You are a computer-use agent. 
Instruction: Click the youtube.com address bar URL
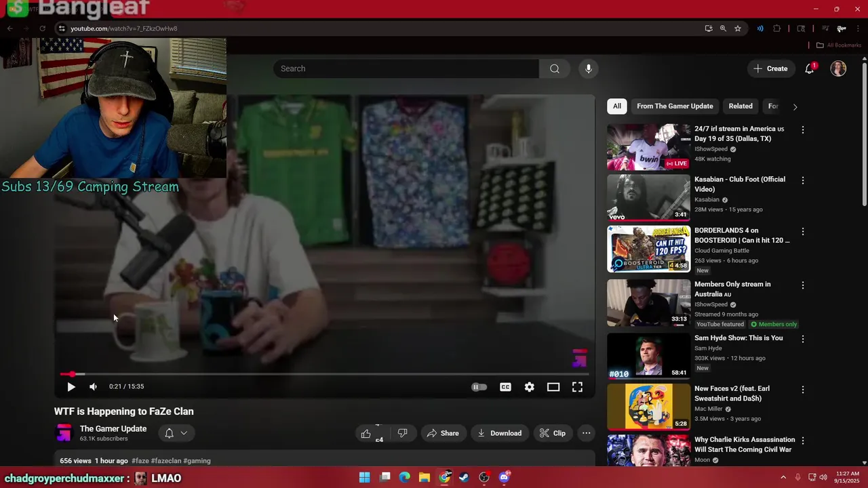[x=124, y=28]
